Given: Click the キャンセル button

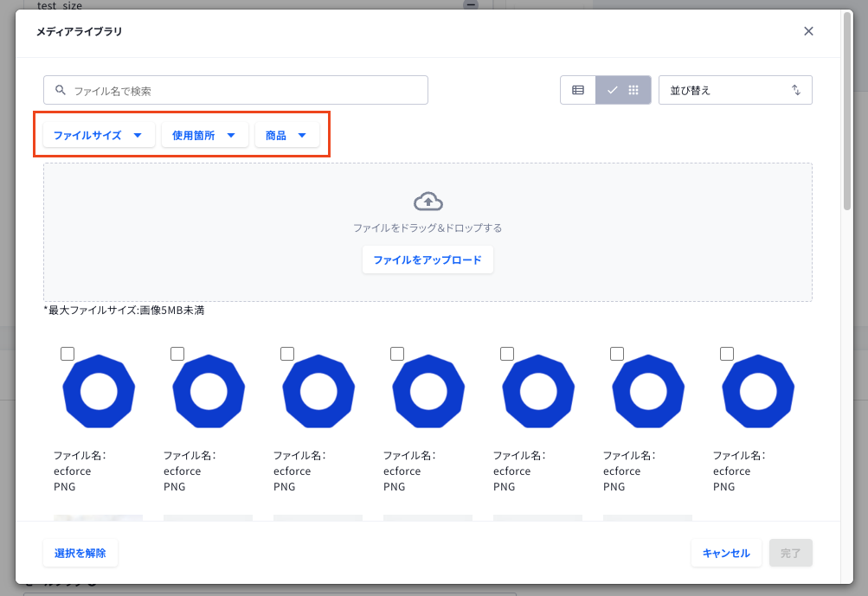Looking at the screenshot, I should point(726,553).
